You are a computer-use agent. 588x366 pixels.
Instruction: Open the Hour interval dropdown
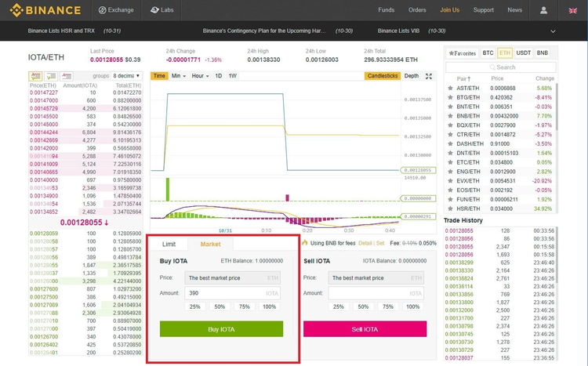200,76
